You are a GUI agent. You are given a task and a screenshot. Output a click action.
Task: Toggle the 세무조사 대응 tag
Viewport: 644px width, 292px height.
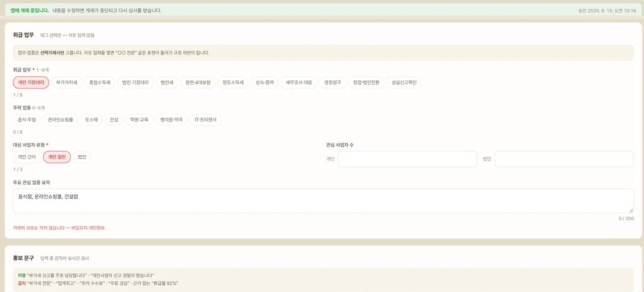point(299,83)
